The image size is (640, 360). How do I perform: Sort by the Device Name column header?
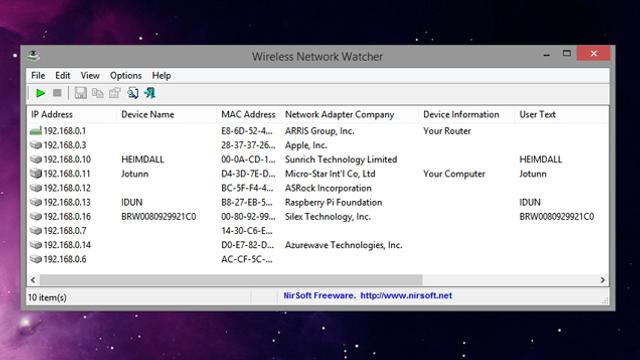[x=167, y=114]
